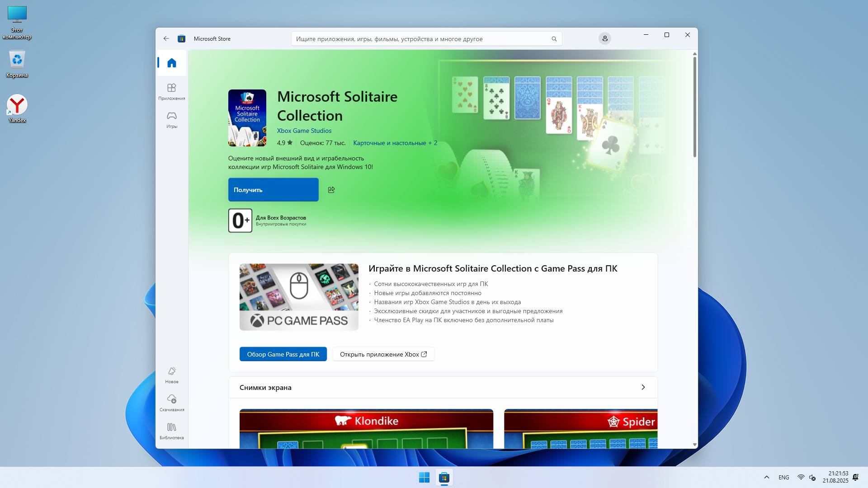Open the Home tab in sidebar
The width and height of the screenshot is (868, 488).
(x=171, y=63)
